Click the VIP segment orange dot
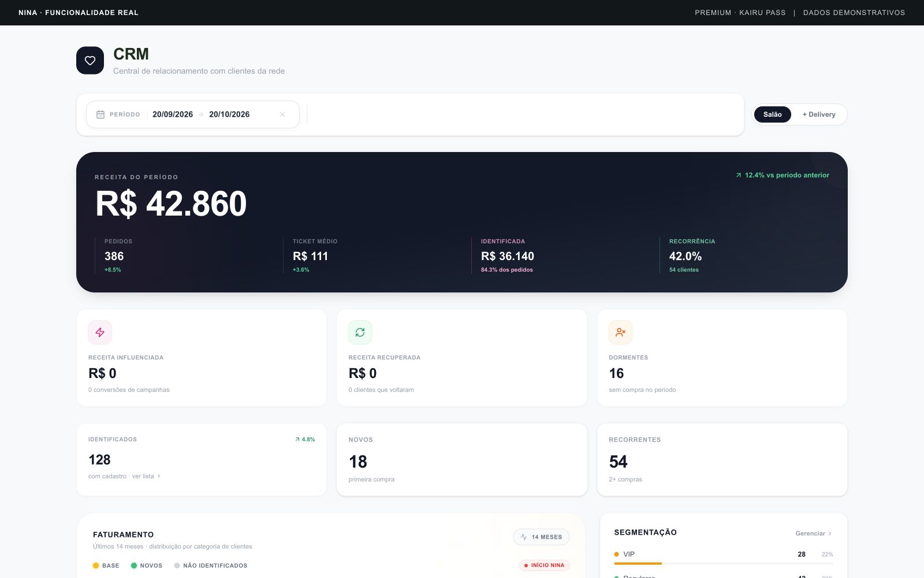This screenshot has height=578, width=924. (x=617, y=554)
